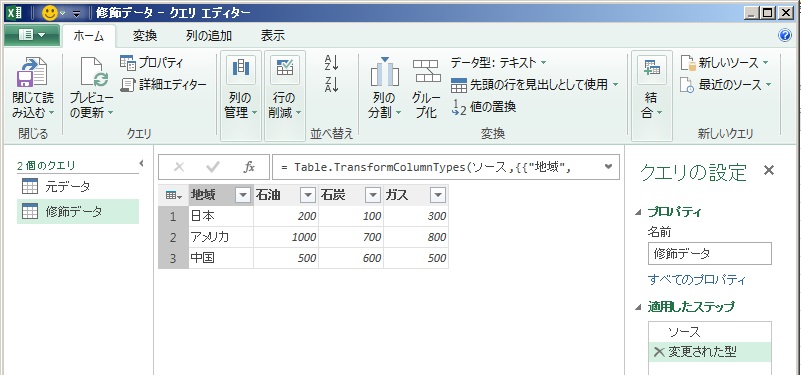
Task: Click the help question mark icon
Action: point(784,35)
